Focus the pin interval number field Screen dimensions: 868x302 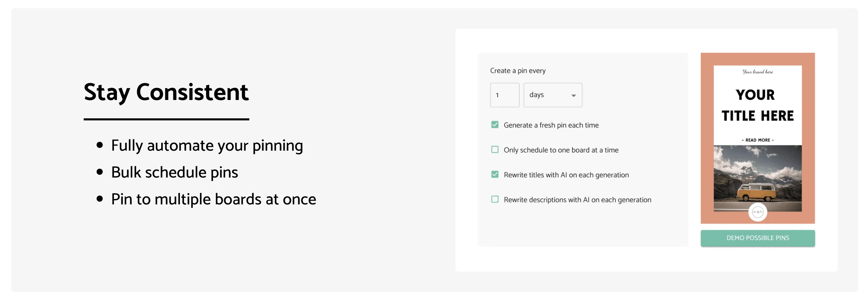(x=504, y=95)
